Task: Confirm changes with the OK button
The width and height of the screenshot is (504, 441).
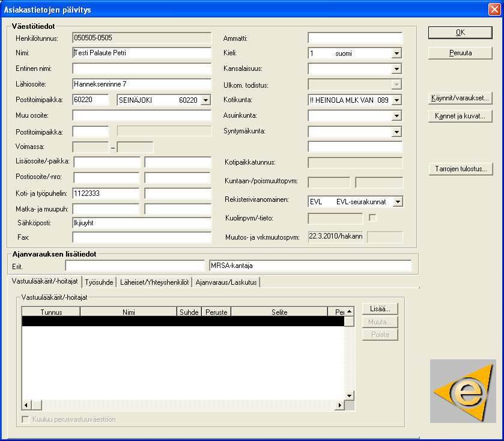Action: pos(460,32)
